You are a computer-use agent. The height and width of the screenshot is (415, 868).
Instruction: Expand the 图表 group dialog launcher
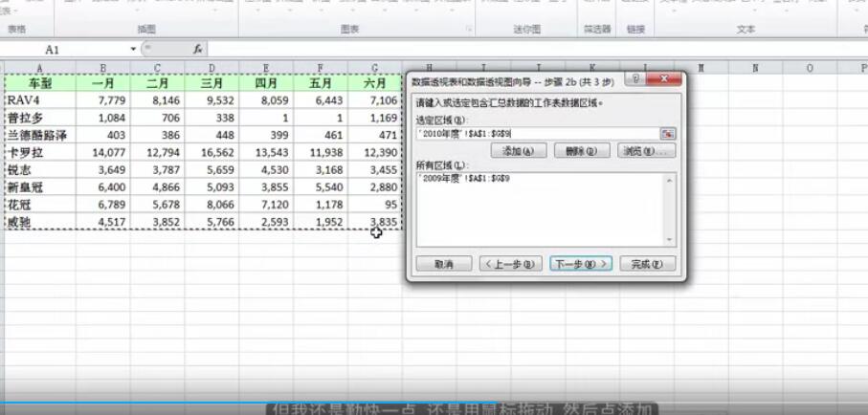click(x=469, y=30)
